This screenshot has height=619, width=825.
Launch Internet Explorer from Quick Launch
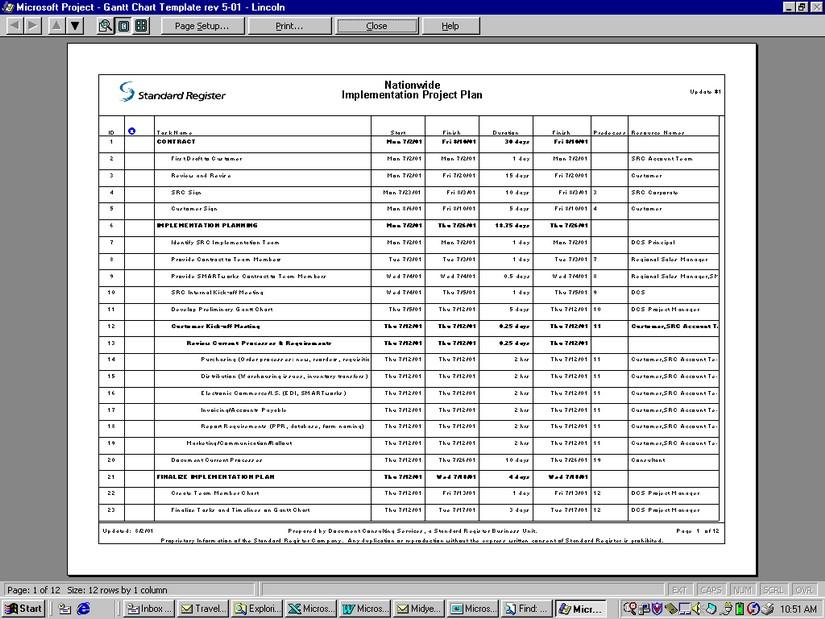click(x=83, y=609)
